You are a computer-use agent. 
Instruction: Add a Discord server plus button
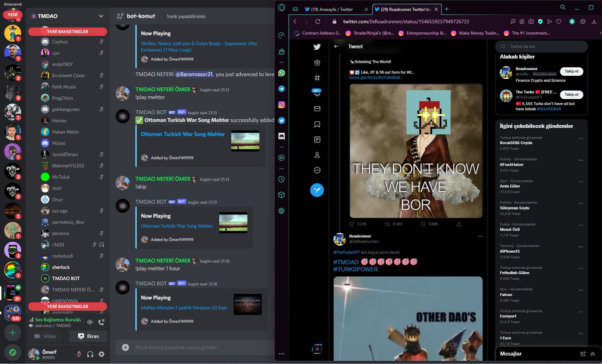[x=13, y=332]
